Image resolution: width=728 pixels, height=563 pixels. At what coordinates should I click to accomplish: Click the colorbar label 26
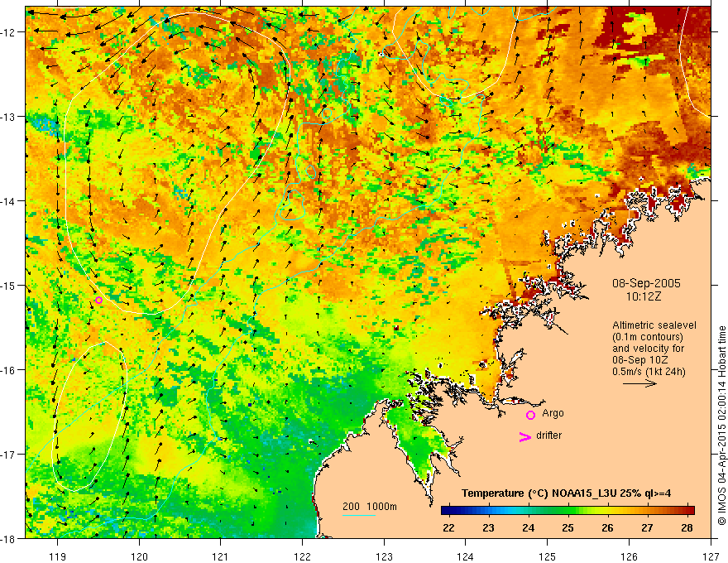pyautogui.click(x=607, y=528)
